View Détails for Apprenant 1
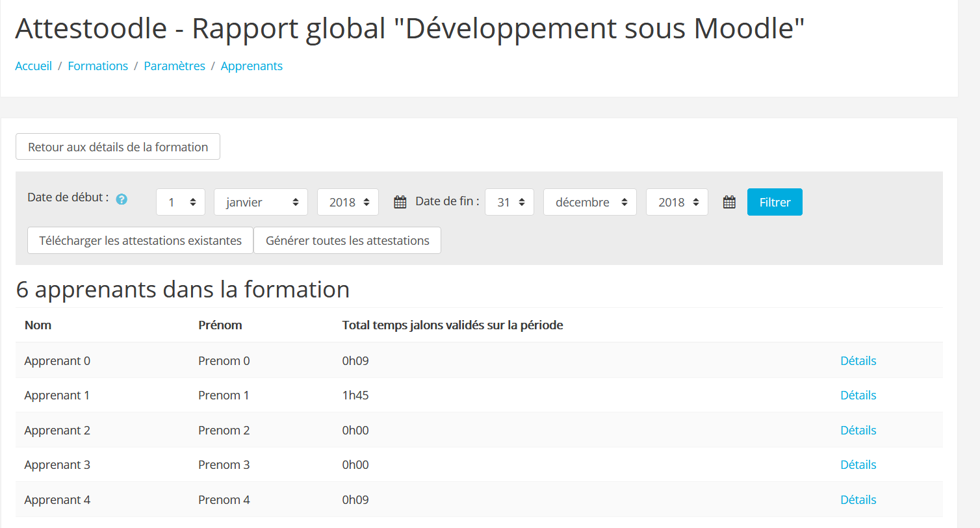The image size is (980, 528). (858, 395)
